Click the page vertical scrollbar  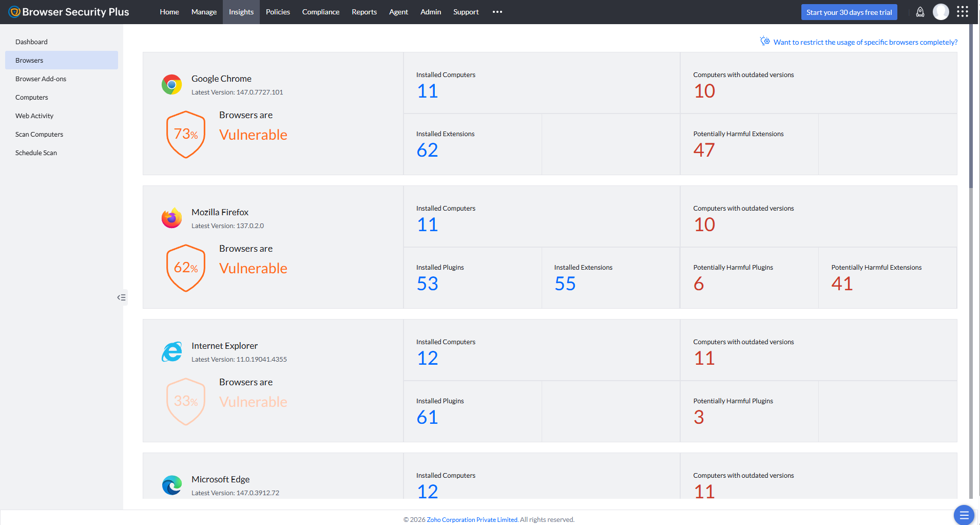pos(971,105)
